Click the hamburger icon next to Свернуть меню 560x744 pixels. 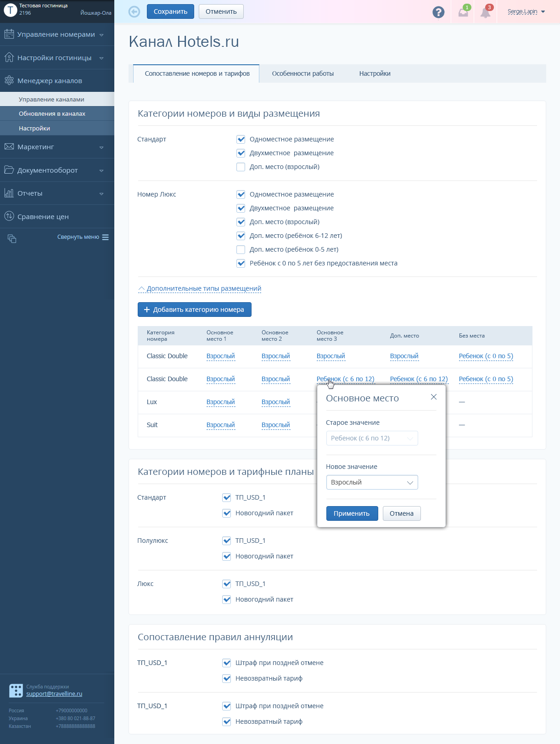(106, 237)
